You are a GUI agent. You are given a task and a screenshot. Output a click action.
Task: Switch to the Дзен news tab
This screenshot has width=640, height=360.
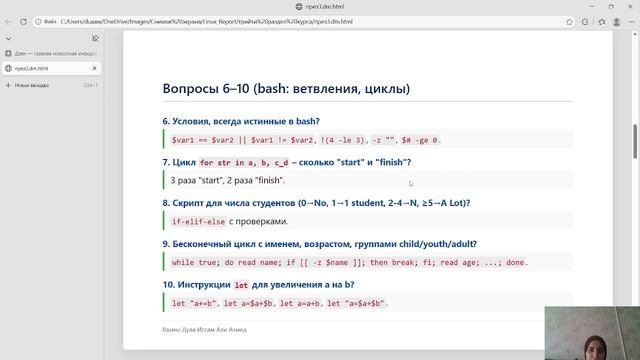tap(51, 53)
